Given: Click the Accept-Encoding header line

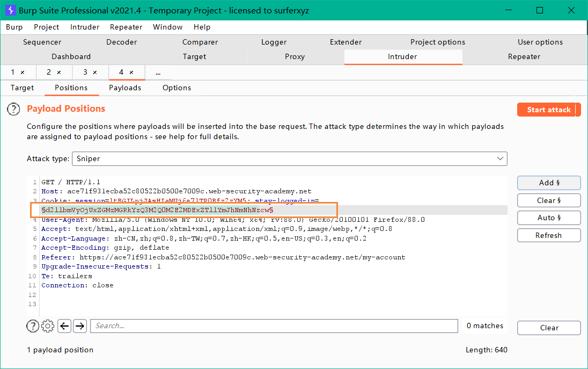Looking at the screenshot, I should pyautogui.click(x=105, y=248).
